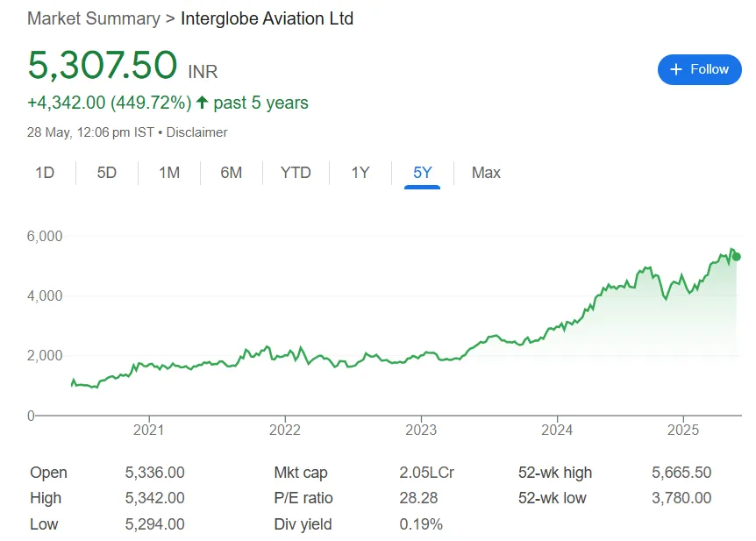This screenshot has width=756, height=541.
Task: Show the YTD chart range
Action: [296, 173]
